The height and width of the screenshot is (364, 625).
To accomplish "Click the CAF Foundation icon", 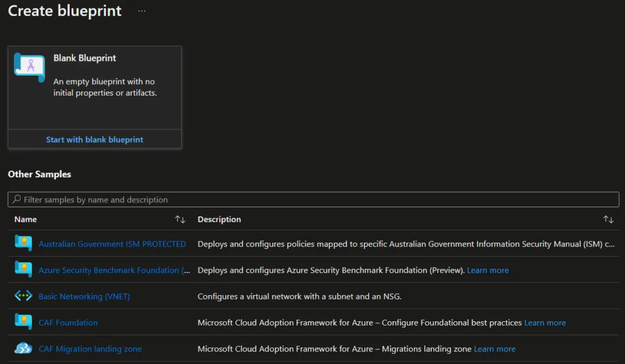I will tap(23, 322).
